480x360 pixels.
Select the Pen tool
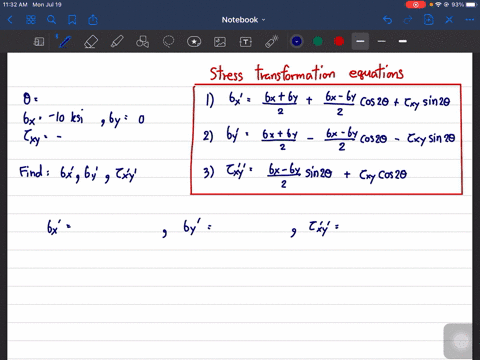(64, 42)
